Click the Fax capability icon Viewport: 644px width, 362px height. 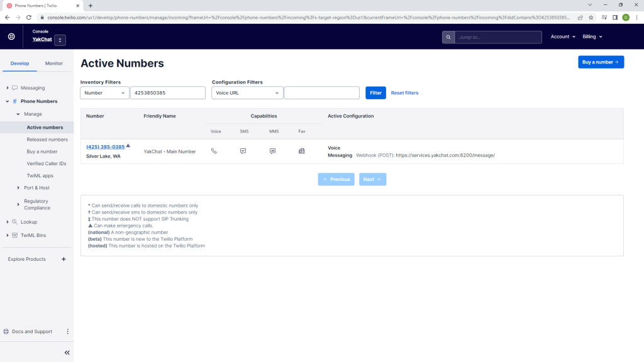tap(302, 151)
